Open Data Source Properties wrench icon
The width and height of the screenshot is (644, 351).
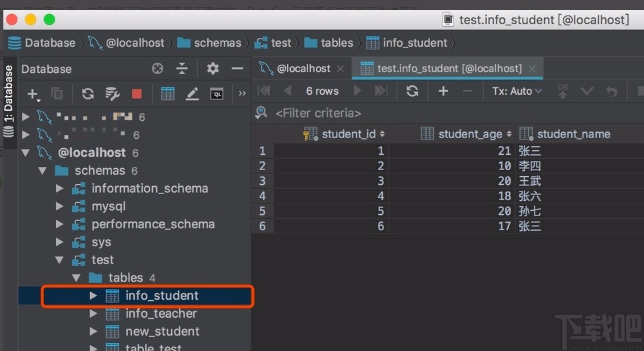pyautogui.click(x=112, y=93)
